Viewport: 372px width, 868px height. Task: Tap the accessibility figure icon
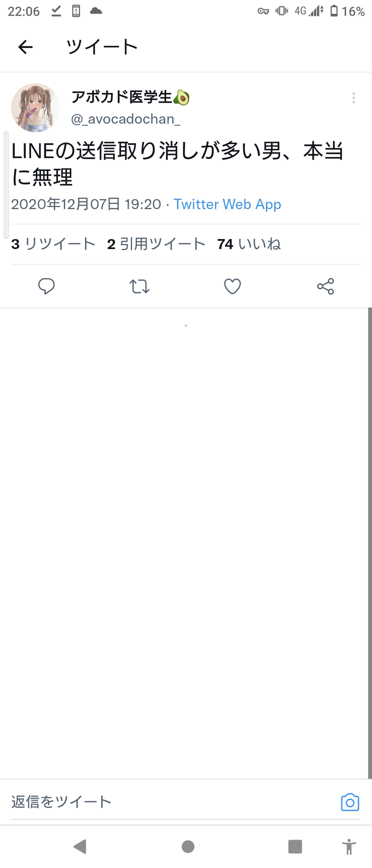pos(349,847)
